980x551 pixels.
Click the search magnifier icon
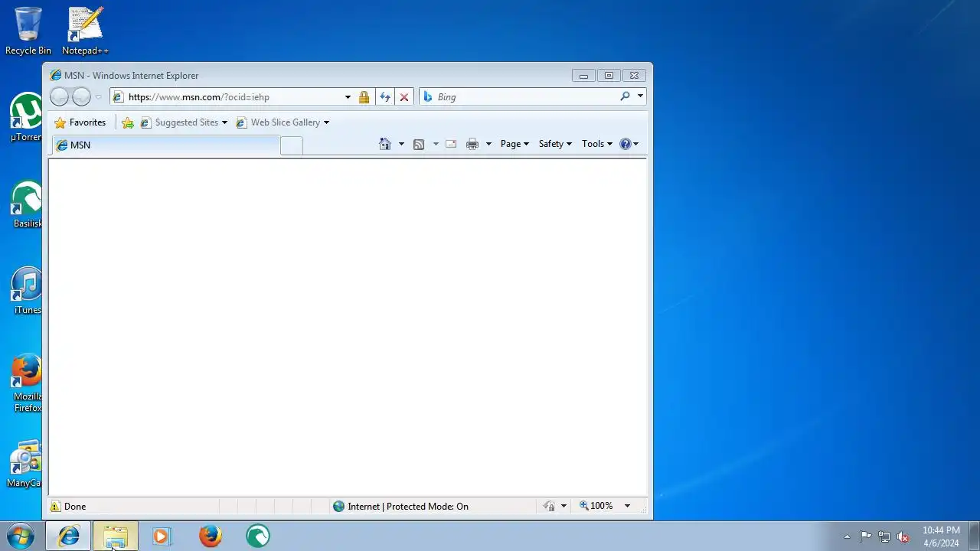click(625, 96)
